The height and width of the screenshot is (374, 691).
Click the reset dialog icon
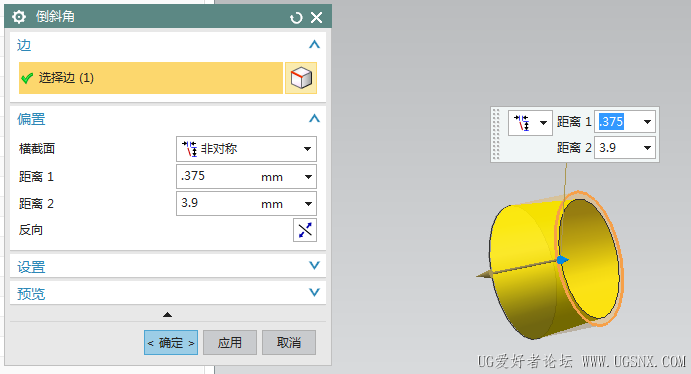click(296, 18)
